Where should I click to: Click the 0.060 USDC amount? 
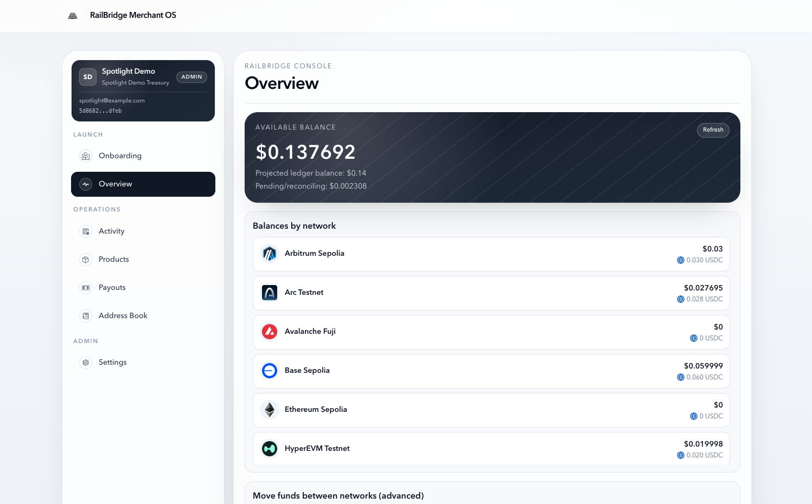[x=705, y=377]
